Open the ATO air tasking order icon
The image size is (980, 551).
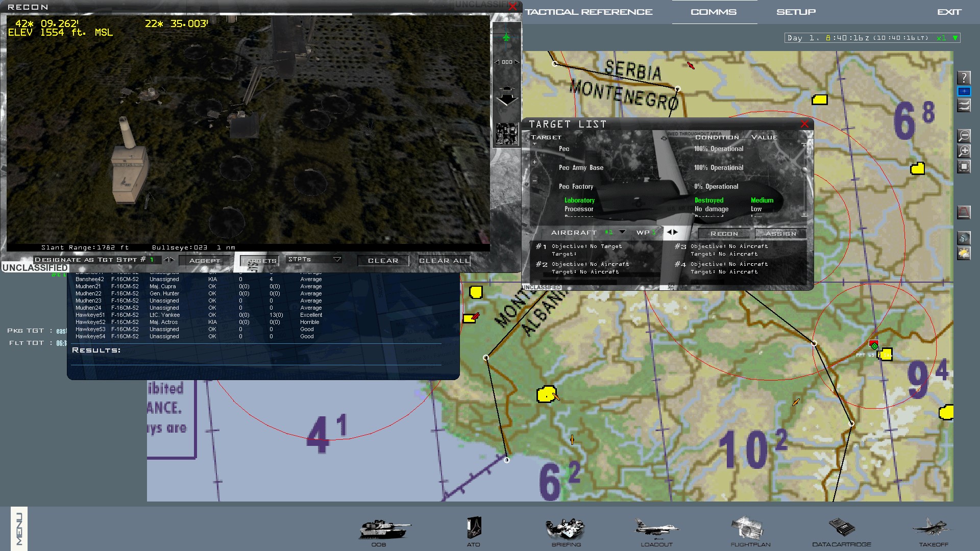click(x=474, y=531)
